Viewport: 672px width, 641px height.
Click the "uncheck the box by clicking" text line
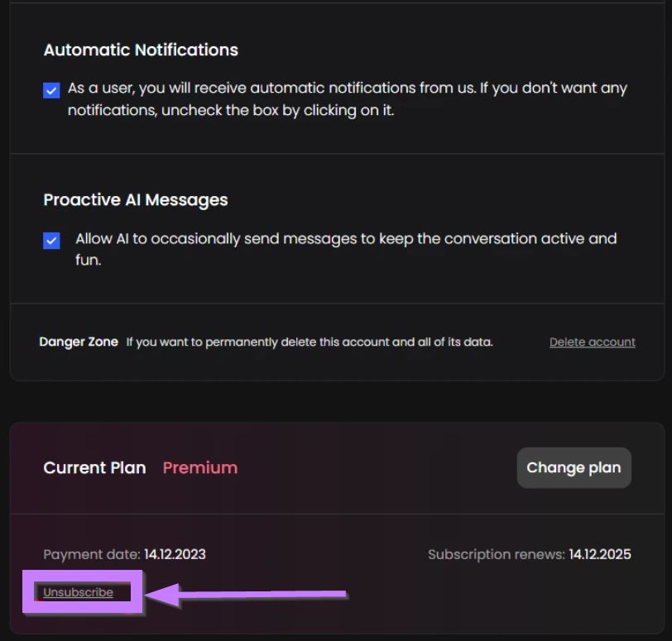click(231, 110)
